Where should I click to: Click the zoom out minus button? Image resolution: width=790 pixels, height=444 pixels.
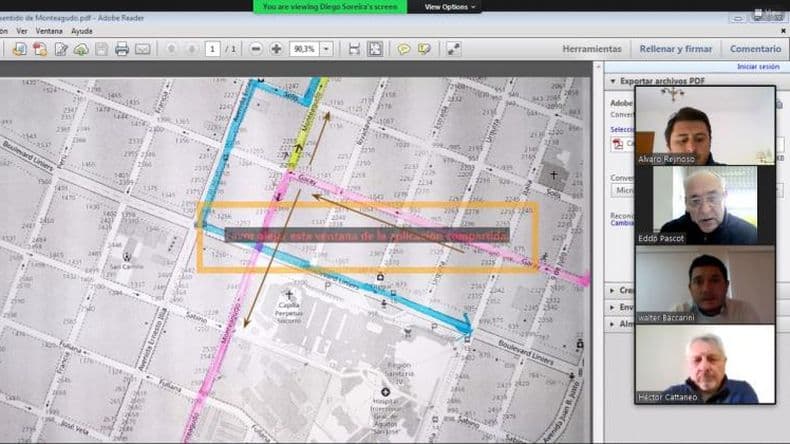[256, 49]
